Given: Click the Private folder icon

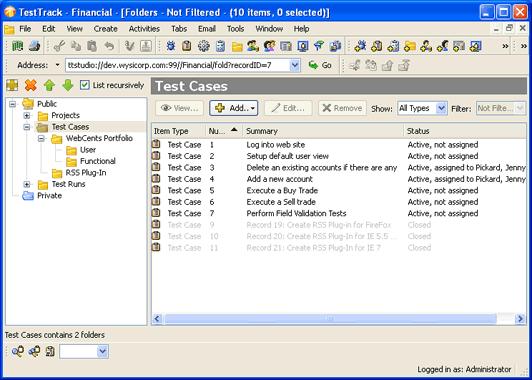Looking at the screenshot, I should [x=28, y=196].
